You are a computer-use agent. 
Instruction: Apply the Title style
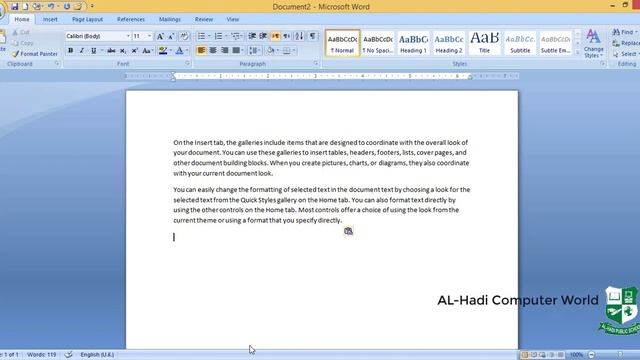click(484, 43)
